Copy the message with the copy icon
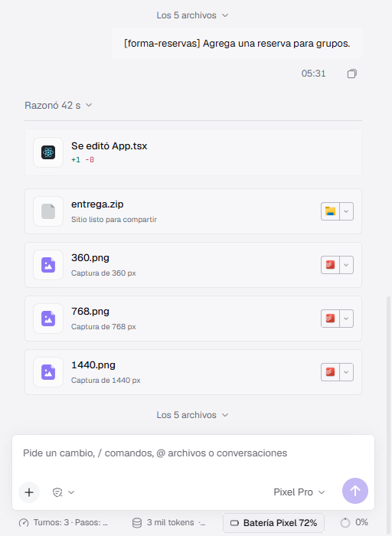The image size is (392, 536). click(352, 74)
